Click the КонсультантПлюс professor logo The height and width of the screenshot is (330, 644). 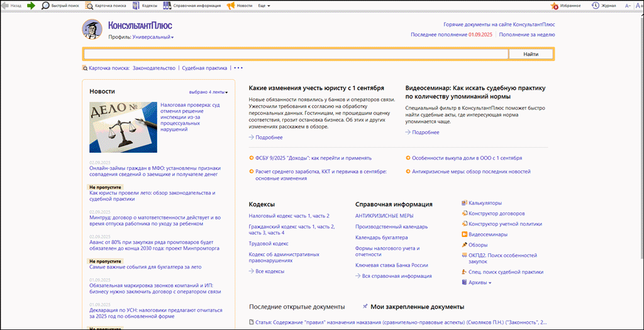(92, 29)
